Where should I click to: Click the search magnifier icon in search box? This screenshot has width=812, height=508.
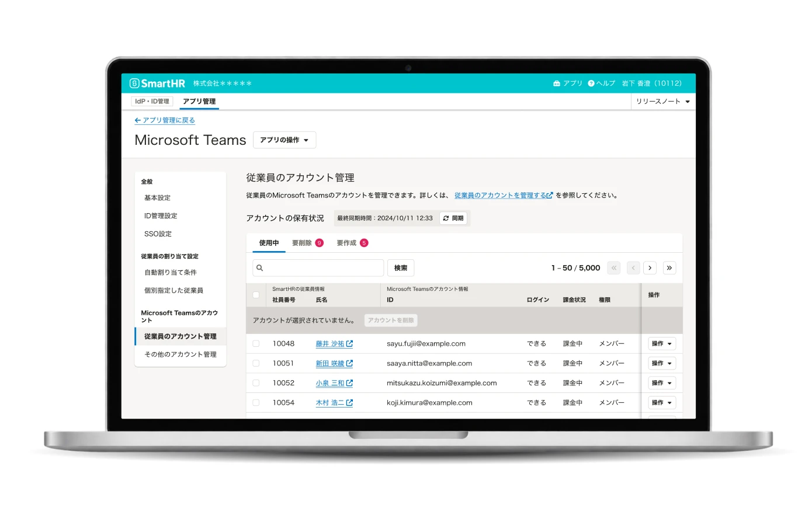260,268
